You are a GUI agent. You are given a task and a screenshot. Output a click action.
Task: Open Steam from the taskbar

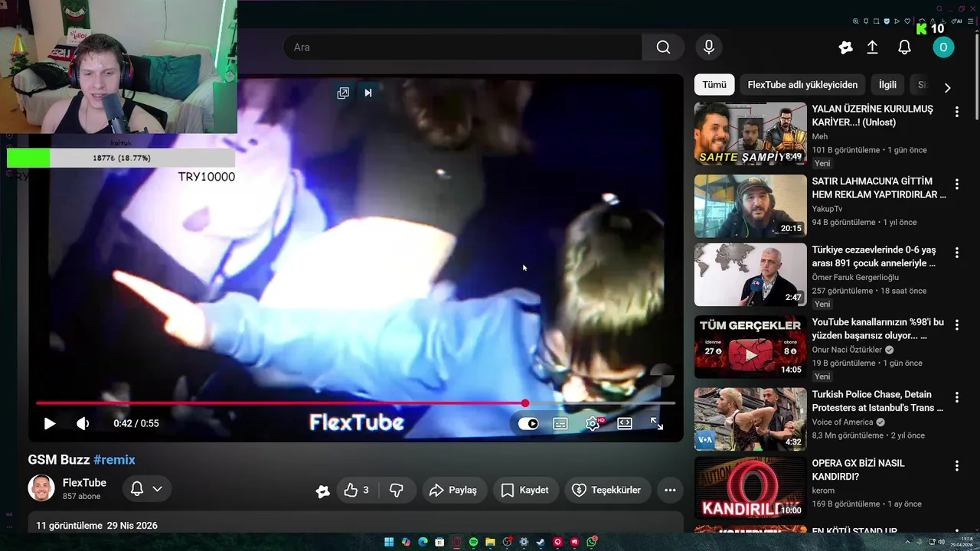pos(541,542)
